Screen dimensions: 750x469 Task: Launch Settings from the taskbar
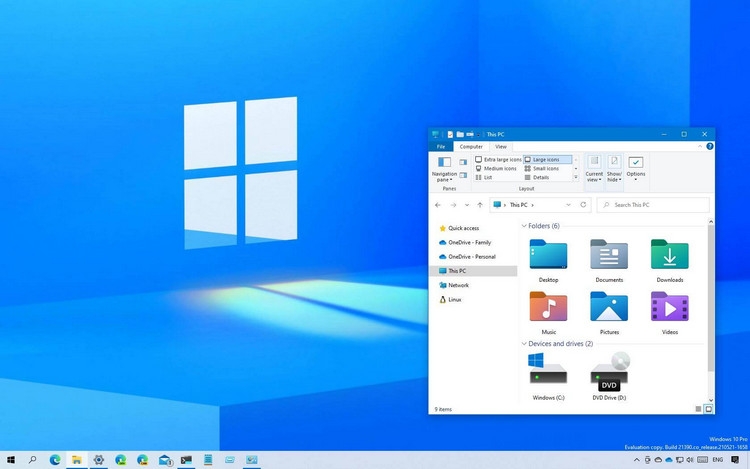click(x=99, y=460)
